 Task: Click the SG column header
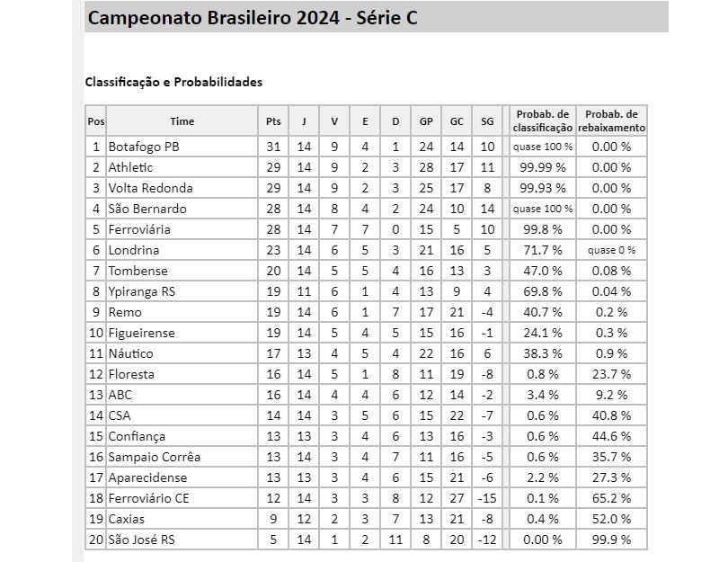[487, 121]
